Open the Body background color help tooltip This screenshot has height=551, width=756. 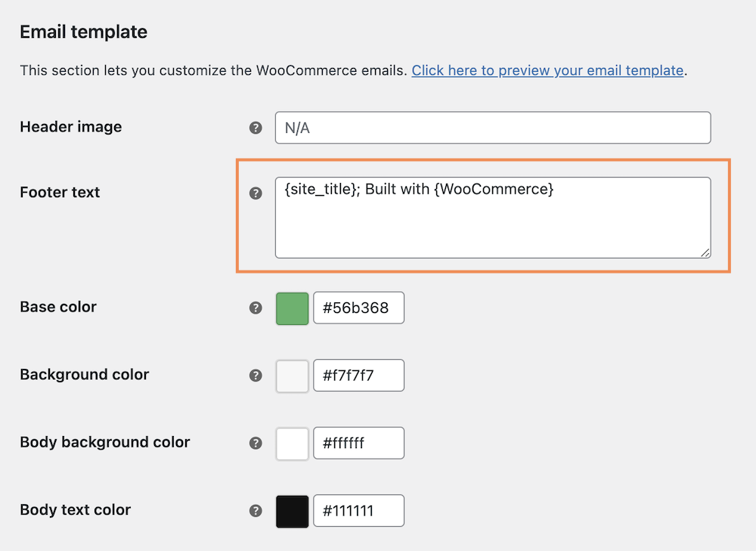[256, 443]
